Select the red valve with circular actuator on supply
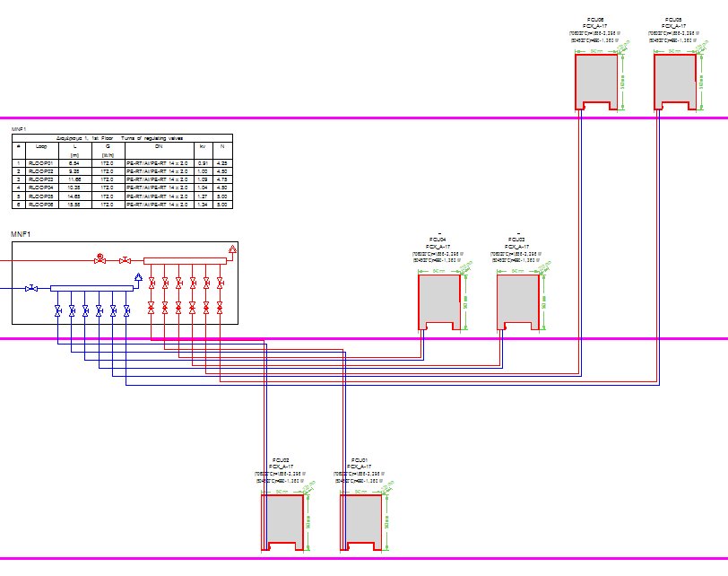The image size is (728, 576). pyautogui.click(x=99, y=260)
